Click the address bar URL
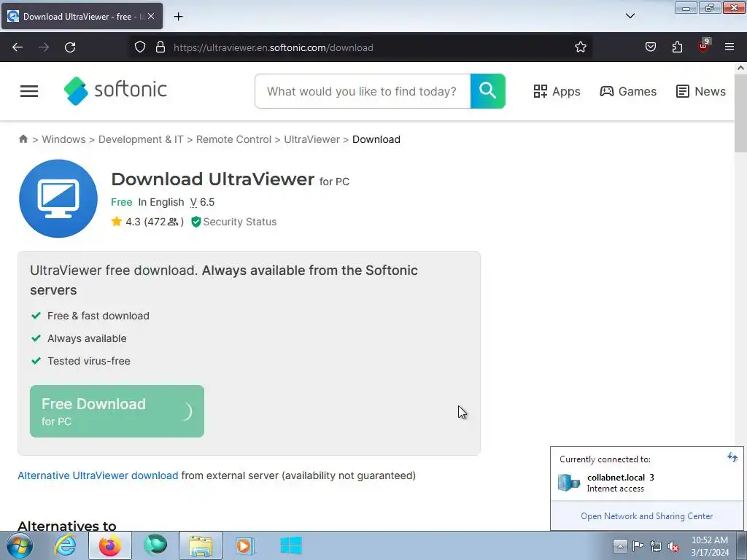 pos(273,47)
